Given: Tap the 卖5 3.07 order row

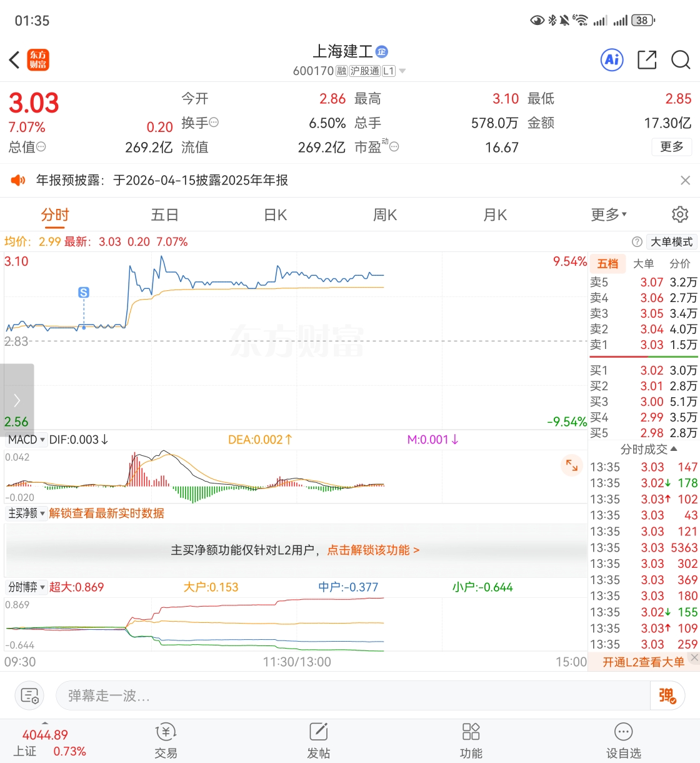Looking at the screenshot, I should pos(644,282).
